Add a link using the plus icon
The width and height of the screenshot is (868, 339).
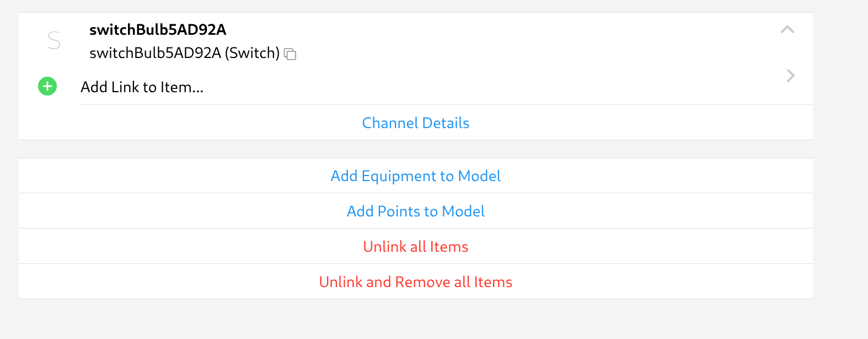coord(47,86)
